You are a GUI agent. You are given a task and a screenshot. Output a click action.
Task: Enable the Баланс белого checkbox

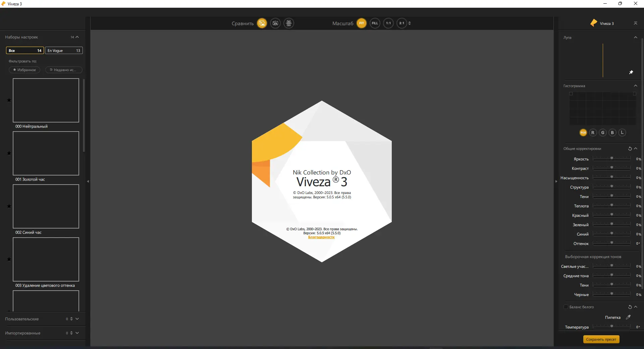(566, 307)
